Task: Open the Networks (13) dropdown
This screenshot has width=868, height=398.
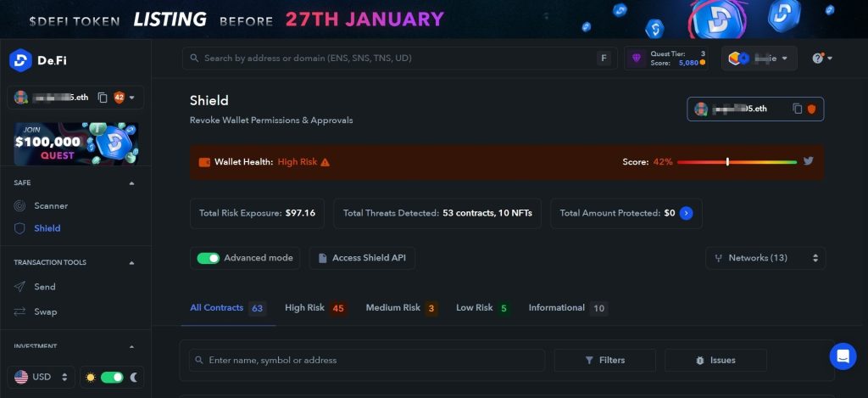Action: pos(765,258)
